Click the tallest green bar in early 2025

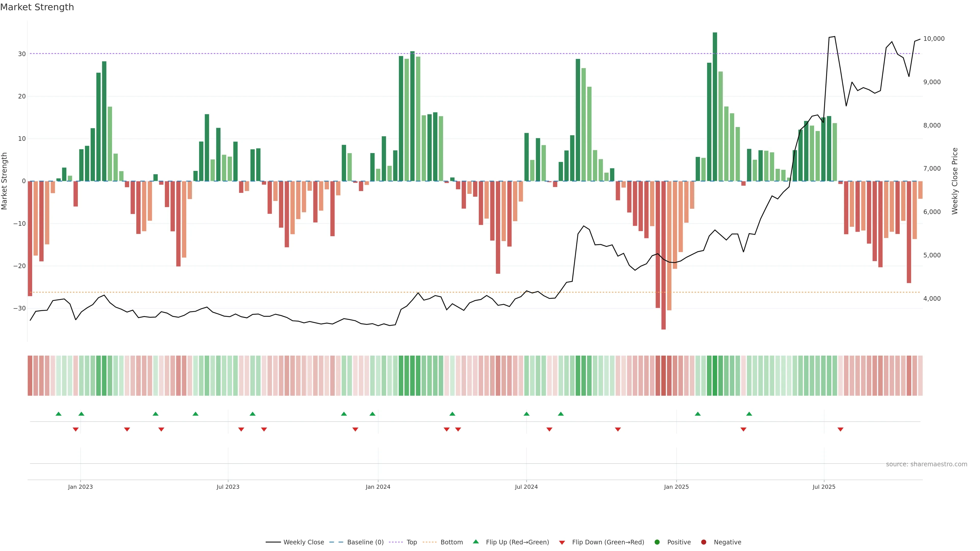click(x=715, y=106)
